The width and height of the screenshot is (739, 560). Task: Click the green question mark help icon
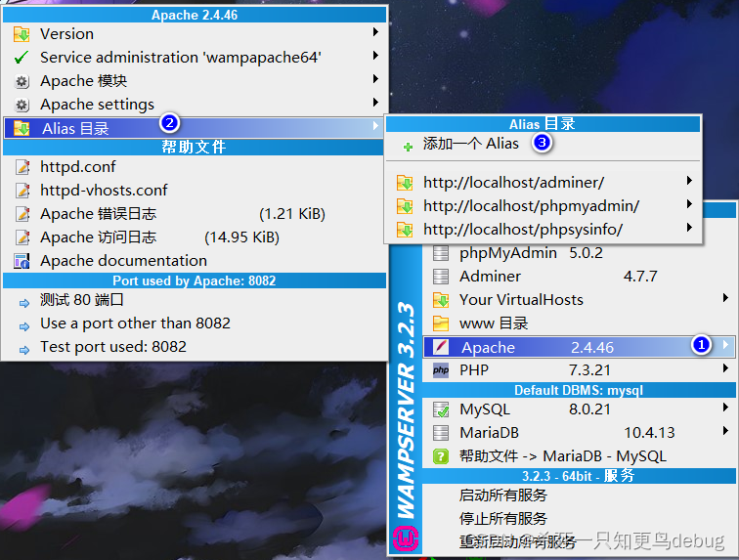(x=441, y=456)
